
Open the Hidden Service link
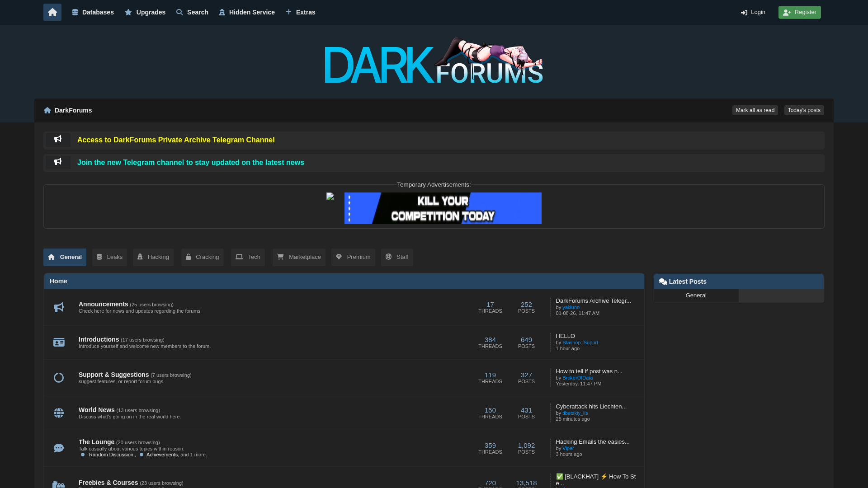247,12
